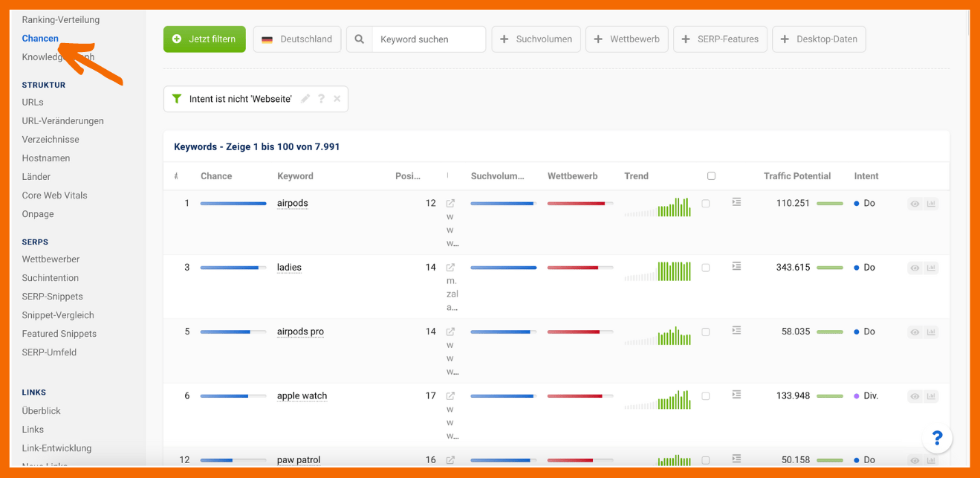Open the blue question mark help bubble
The width and height of the screenshot is (980, 478).
pos(937,438)
